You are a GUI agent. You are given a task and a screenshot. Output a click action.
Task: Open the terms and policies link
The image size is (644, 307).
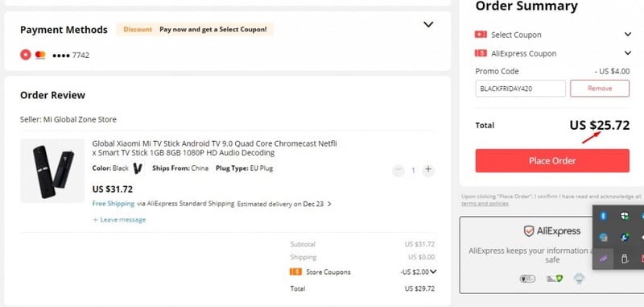[x=485, y=203]
